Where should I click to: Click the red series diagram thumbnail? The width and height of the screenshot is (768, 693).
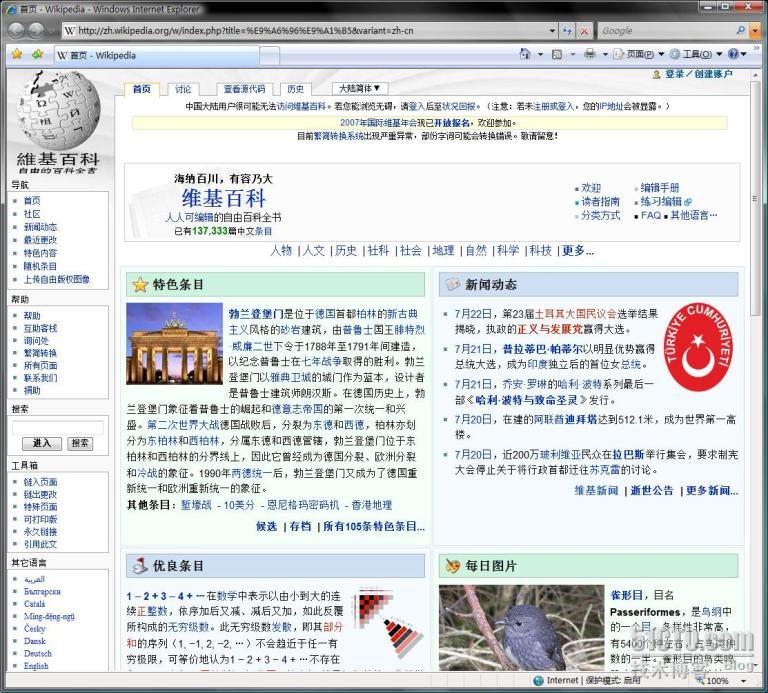pos(390,623)
